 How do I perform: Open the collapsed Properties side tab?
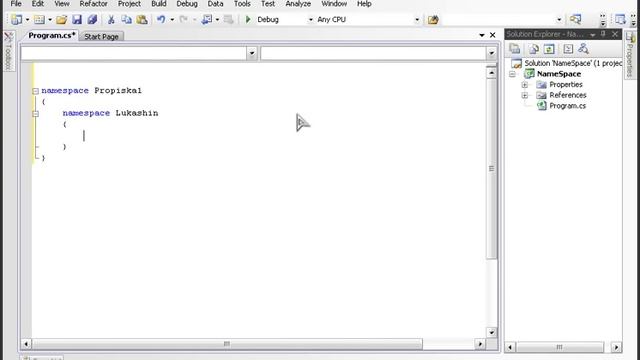631,55
